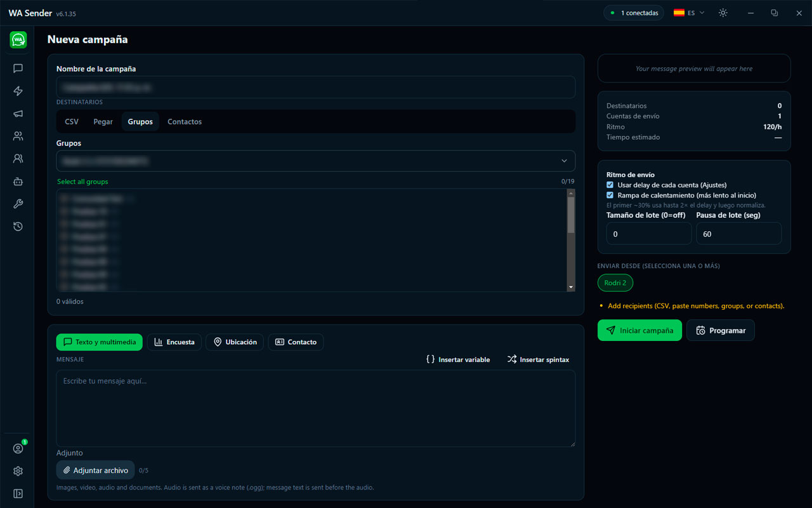Click 'Insertar spintax' button

click(x=538, y=359)
